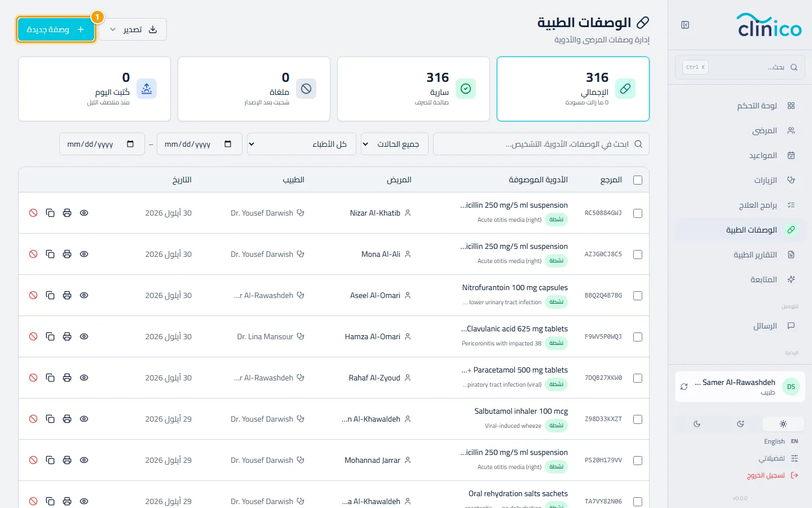Open لوحة التحكم dashboard in sidebar
Image resolution: width=812 pixels, height=508 pixels.
739,106
